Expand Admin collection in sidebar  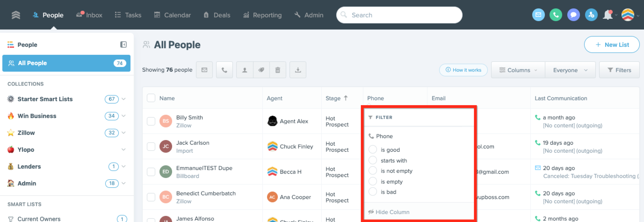[123, 183]
